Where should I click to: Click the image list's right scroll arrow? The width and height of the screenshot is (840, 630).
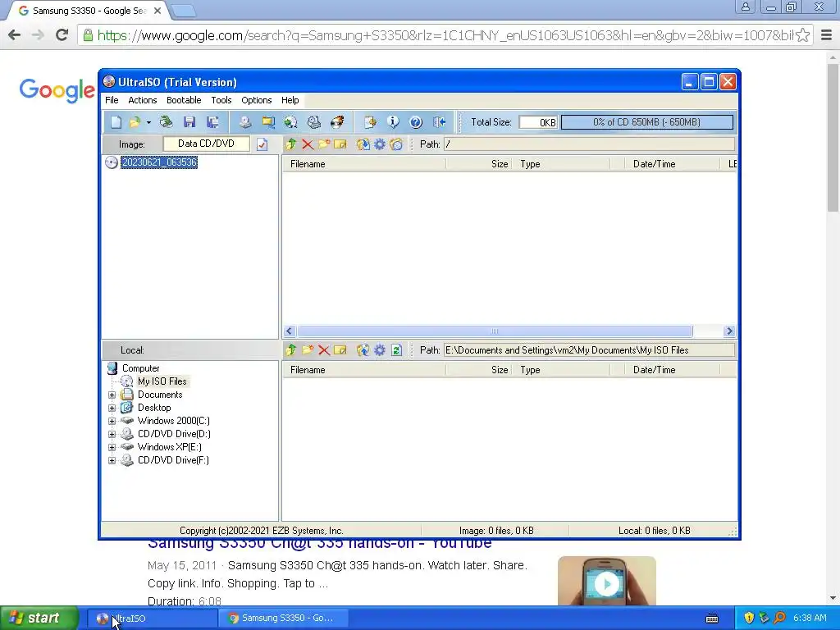pyautogui.click(x=729, y=331)
